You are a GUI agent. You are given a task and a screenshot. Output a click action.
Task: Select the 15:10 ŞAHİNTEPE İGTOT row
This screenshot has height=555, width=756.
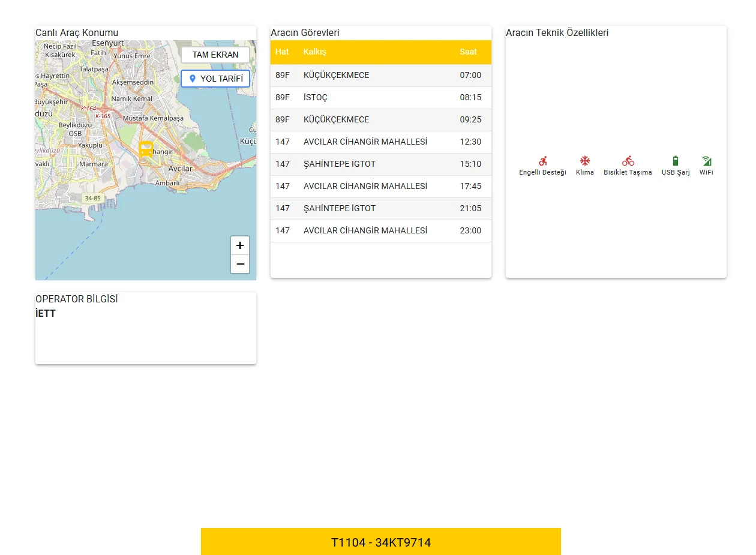click(380, 164)
